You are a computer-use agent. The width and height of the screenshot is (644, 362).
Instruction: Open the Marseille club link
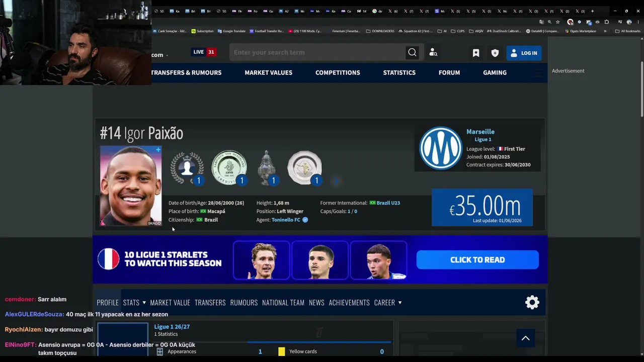click(480, 132)
